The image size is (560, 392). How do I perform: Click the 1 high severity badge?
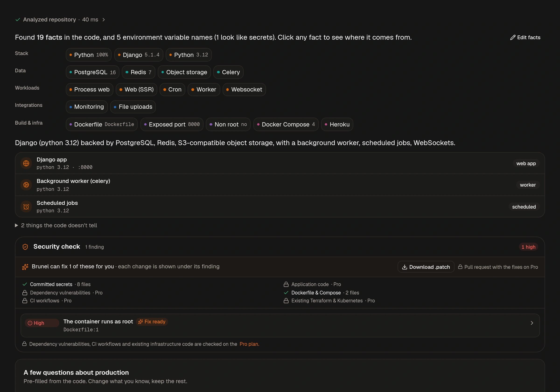click(528, 247)
